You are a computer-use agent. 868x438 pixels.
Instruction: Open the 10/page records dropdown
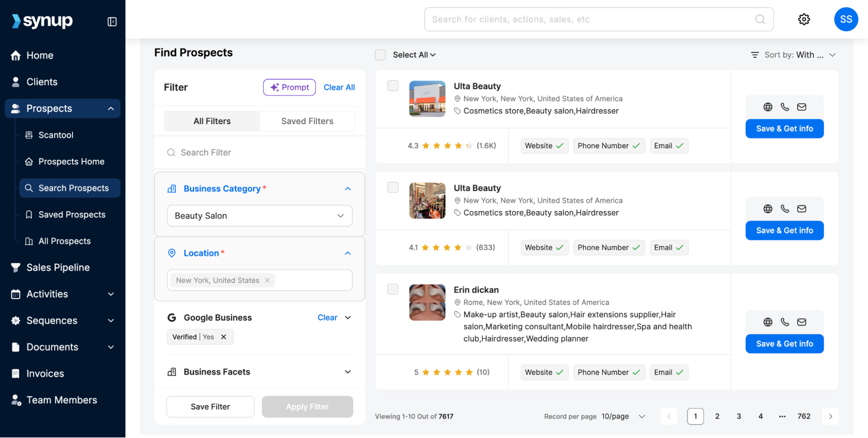click(x=623, y=416)
